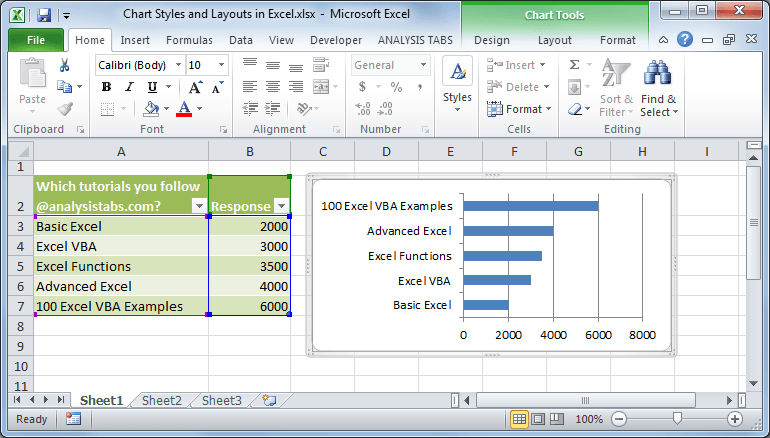
Task: Open Excel Help question mark
Action: (685, 39)
